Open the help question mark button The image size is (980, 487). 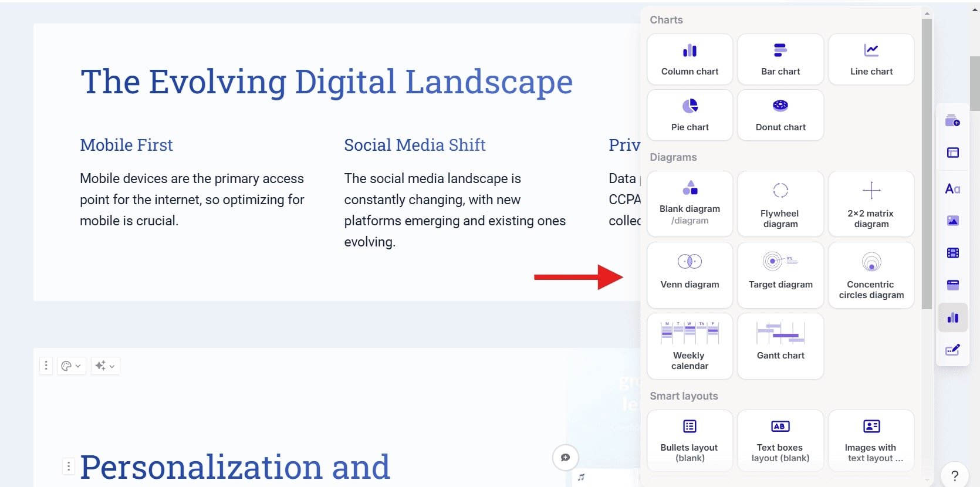(954, 475)
